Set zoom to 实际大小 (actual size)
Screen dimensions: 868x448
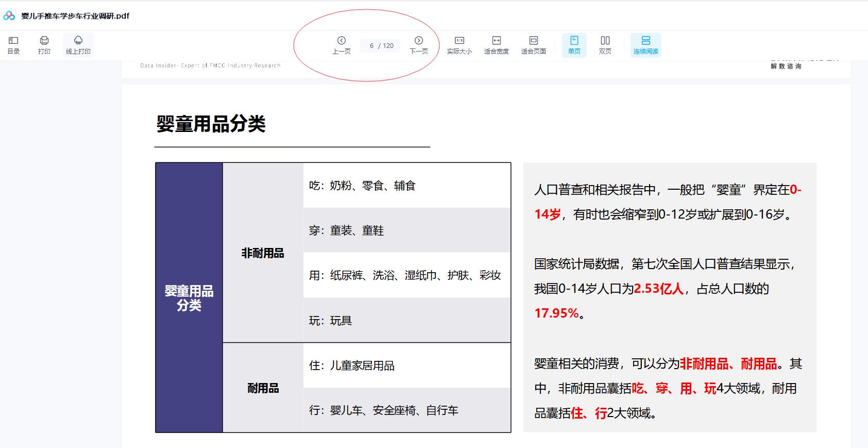(459, 45)
